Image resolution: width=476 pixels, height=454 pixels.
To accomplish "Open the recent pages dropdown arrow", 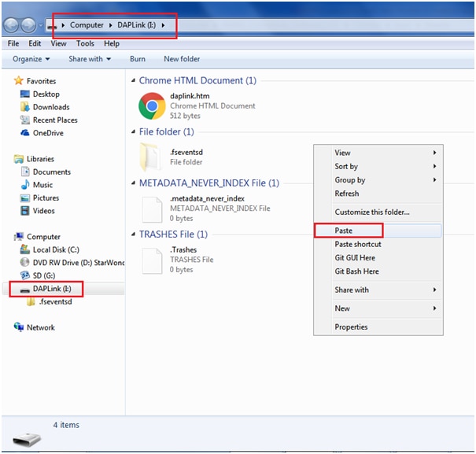I will pyautogui.click(x=41, y=25).
